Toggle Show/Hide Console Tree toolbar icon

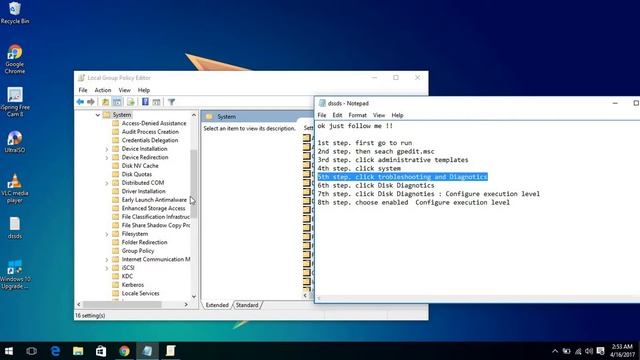tap(117, 102)
